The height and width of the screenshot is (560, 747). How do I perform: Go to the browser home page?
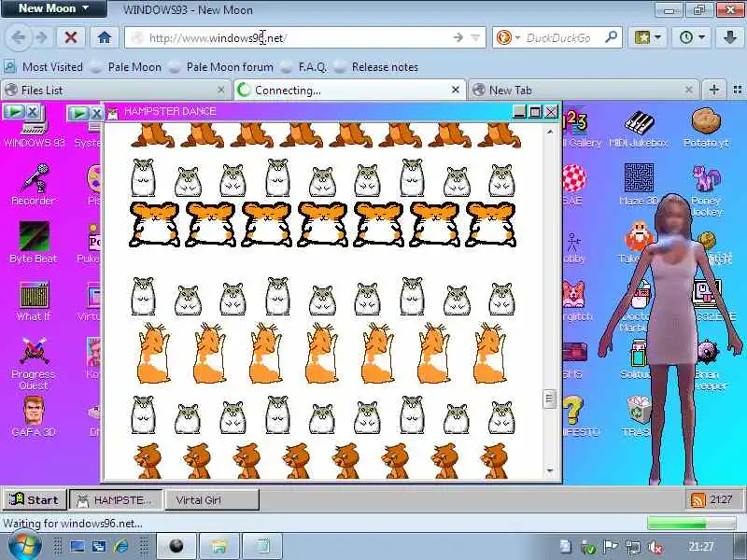click(105, 37)
